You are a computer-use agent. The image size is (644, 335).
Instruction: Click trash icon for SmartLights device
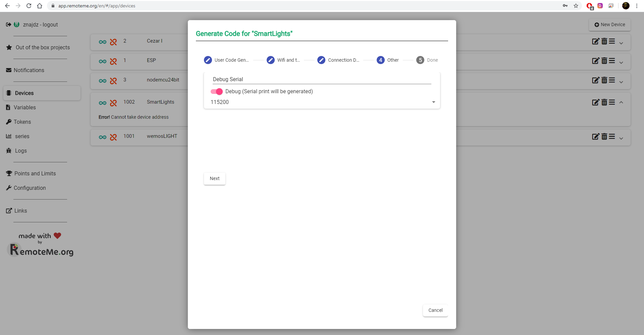604,102
